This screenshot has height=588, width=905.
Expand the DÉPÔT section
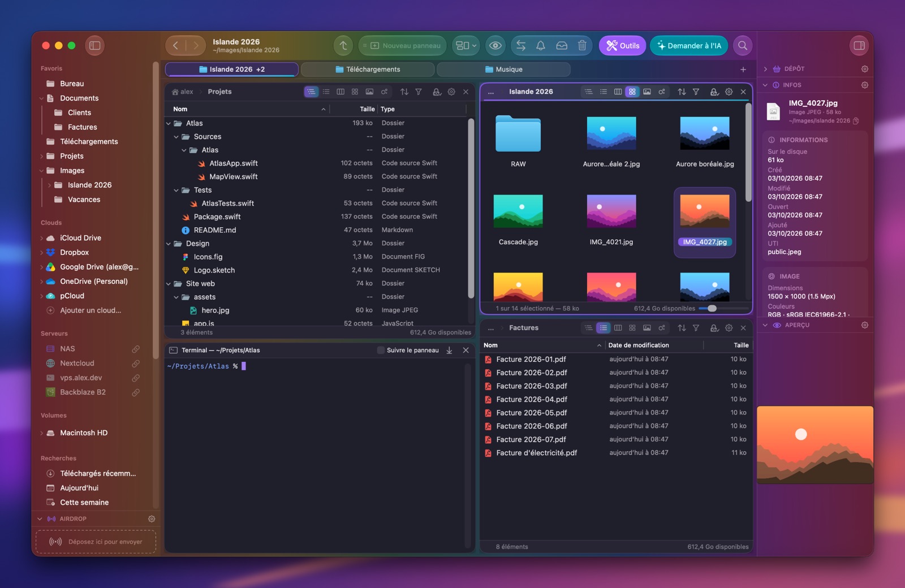click(765, 69)
